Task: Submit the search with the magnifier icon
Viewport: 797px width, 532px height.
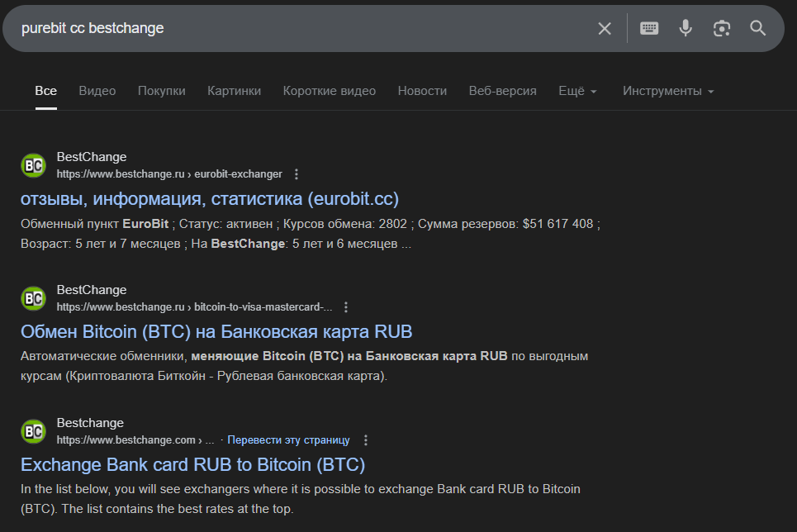Action: tap(758, 28)
